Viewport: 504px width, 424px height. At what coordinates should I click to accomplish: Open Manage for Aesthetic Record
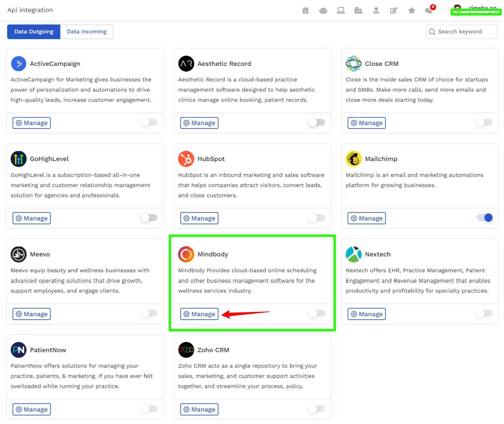pyautogui.click(x=199, y=123)
